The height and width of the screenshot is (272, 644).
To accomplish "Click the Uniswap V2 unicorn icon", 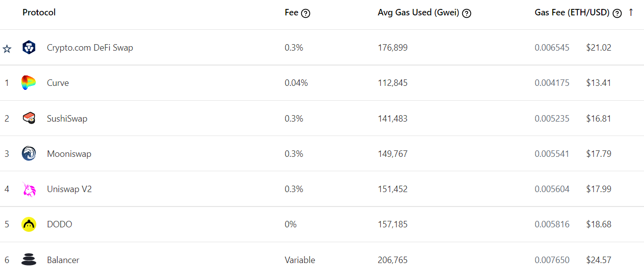I will 29,189.
